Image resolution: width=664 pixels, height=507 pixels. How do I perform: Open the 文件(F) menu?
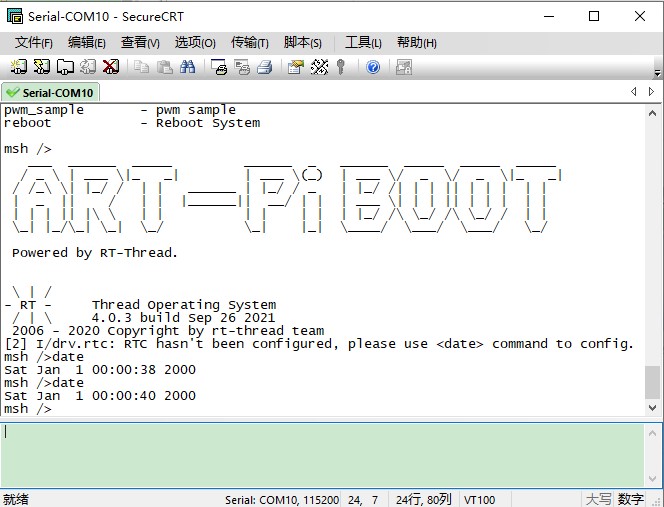click(34, 42)
